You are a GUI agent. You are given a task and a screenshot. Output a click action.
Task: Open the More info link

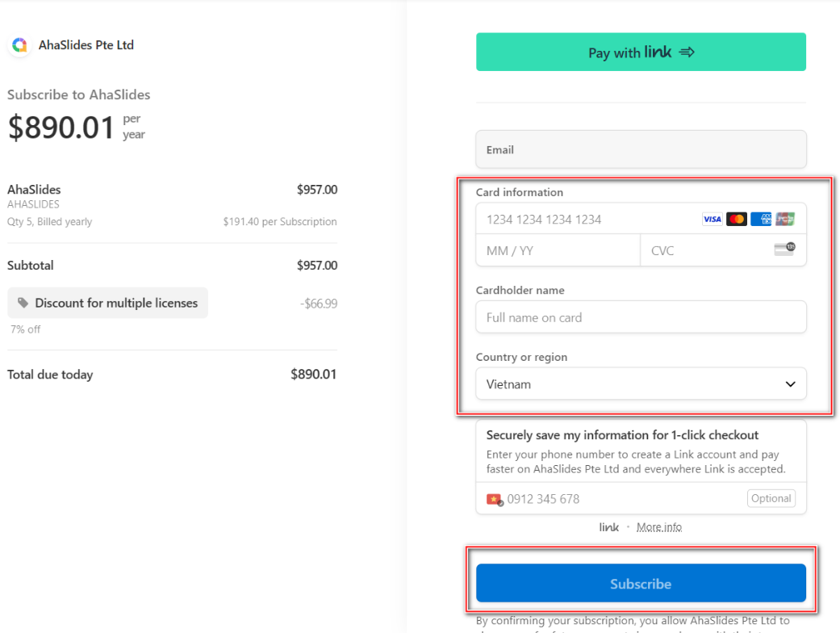tap(659, 527)
